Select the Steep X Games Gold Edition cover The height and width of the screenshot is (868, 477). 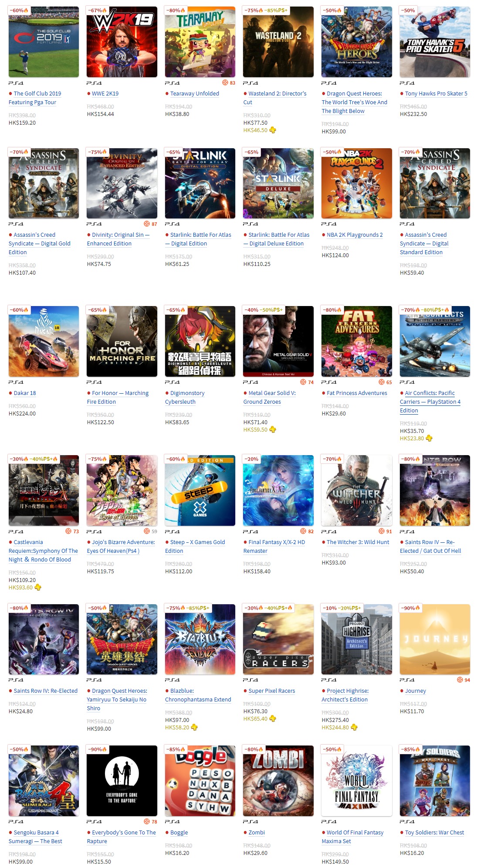point(200,490)
